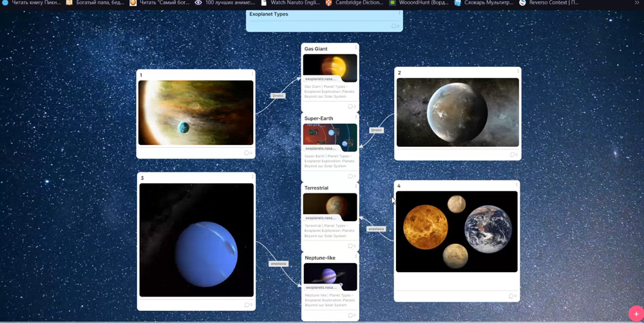This screenshot has height=323, width=644.
Task: Open the rocky planet image in card 2
Action: (457, 112)
